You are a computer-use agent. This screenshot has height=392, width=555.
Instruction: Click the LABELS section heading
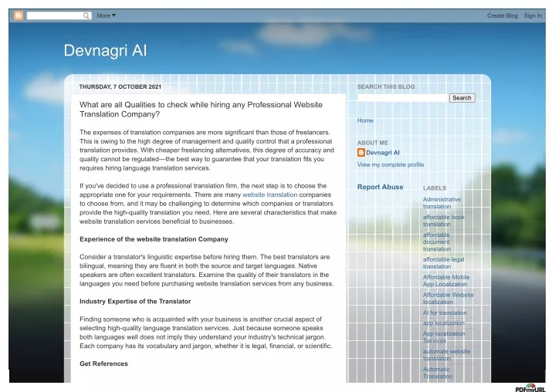[x=435, y=188]
